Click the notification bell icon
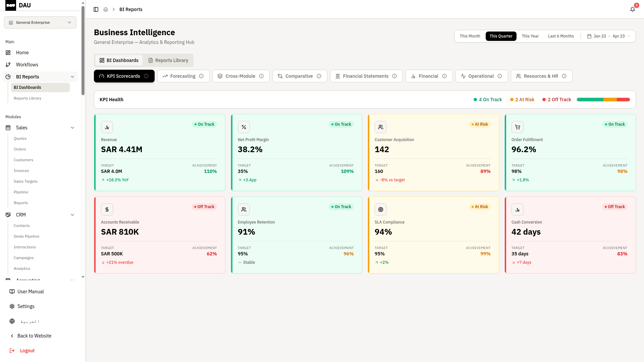Screen dimensions: 644x362 pyautogui.click(x=632, y=9)
